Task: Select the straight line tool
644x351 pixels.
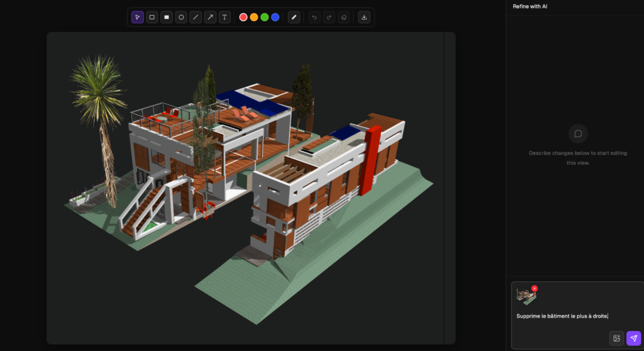Action: 196,17
